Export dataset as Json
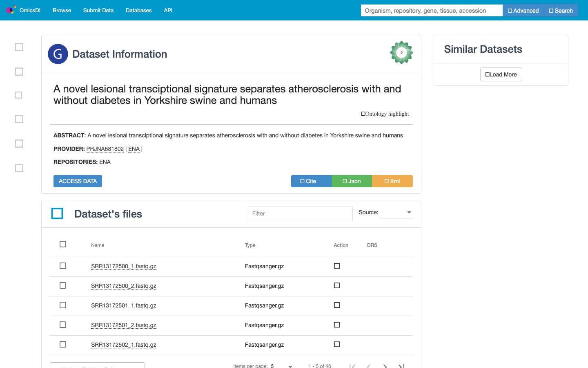This screenshot has width=588, height=368. pyautogui.click(x=352, y=181)
